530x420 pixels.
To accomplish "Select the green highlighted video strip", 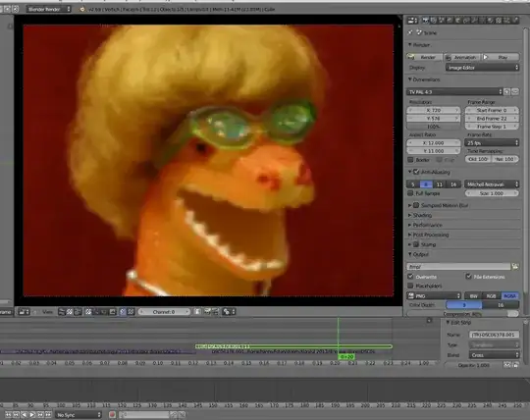I will (293, 346).
